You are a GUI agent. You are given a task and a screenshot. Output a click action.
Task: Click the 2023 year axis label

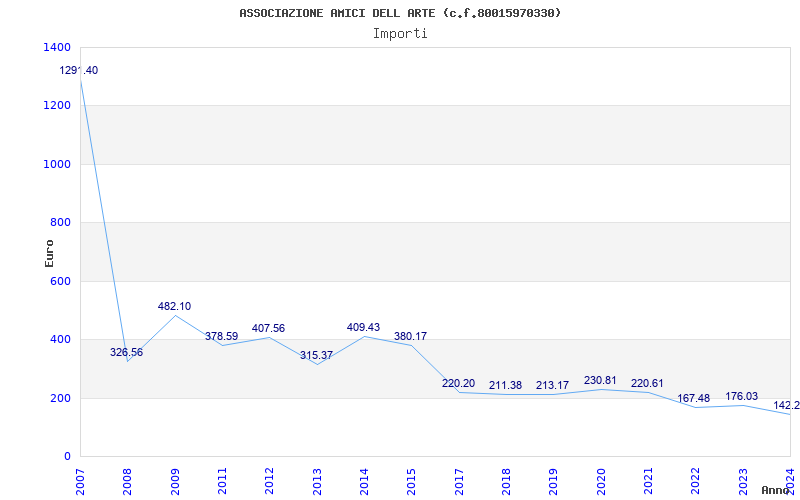(742, 482)
